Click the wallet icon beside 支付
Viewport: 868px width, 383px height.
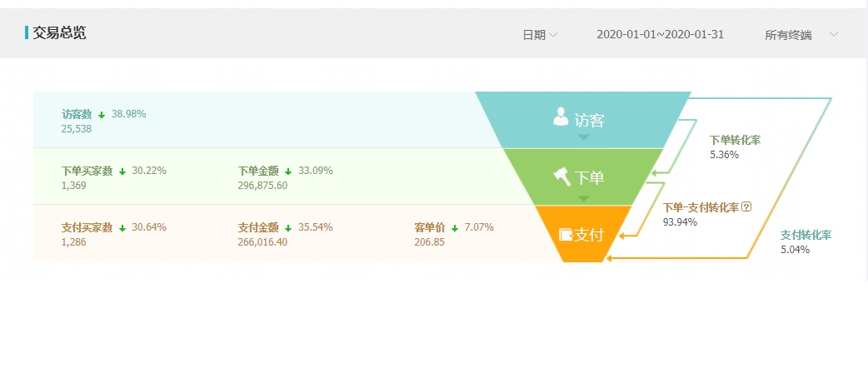[x=566, y=235]
